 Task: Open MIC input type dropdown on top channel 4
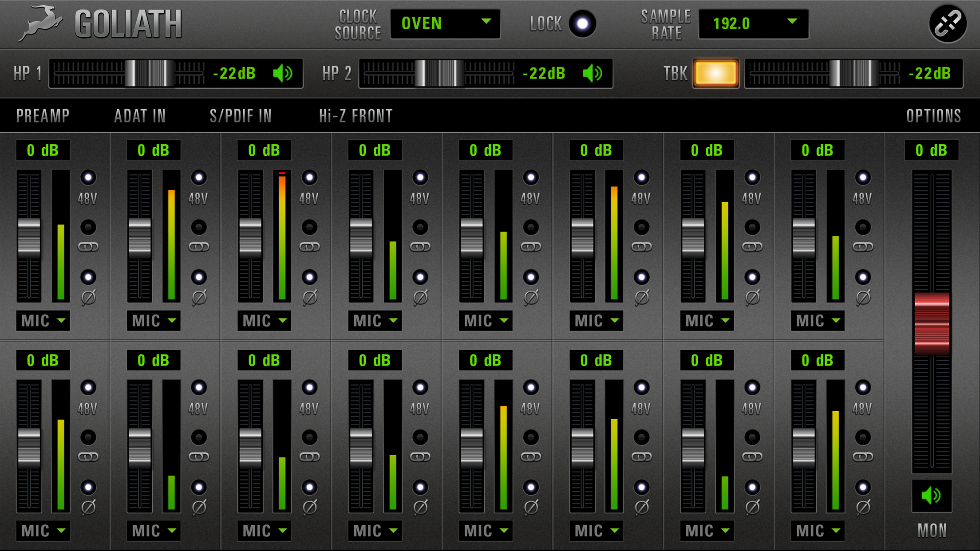(x=375, y=320)
